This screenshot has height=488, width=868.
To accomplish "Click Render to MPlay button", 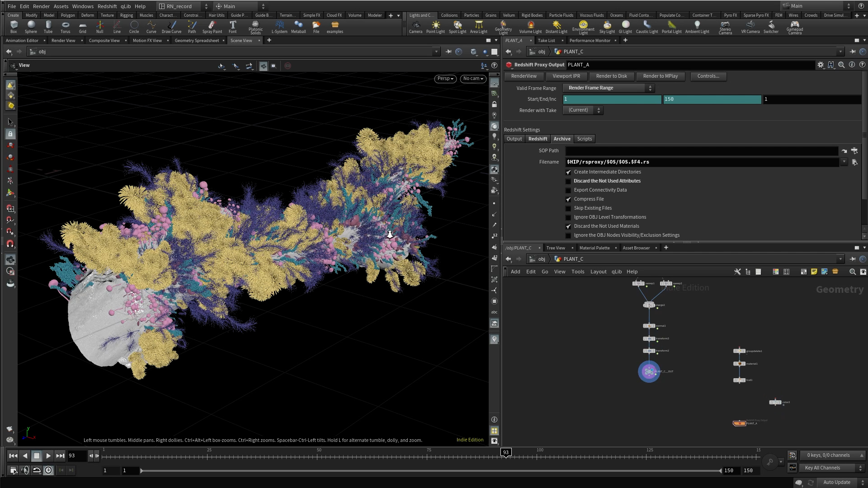I will pyautogui.click(x=660, y=76).
